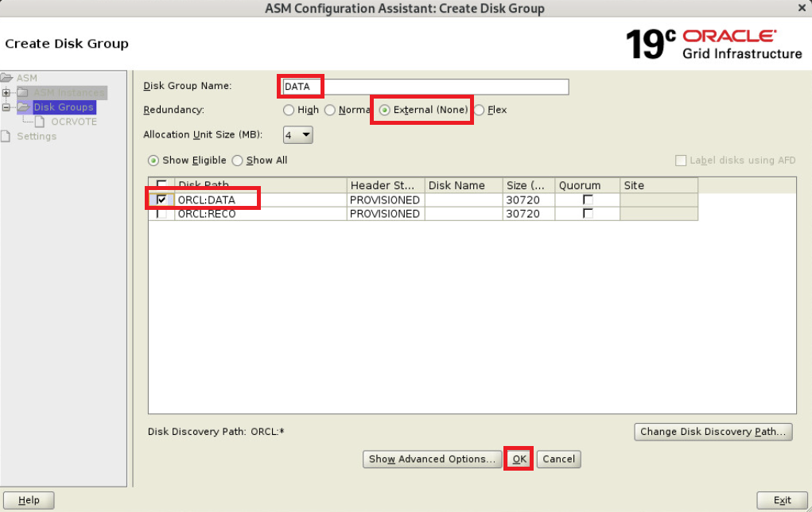
Task: Click Change Disk Discovery Path button
Action: click(713, 432)
